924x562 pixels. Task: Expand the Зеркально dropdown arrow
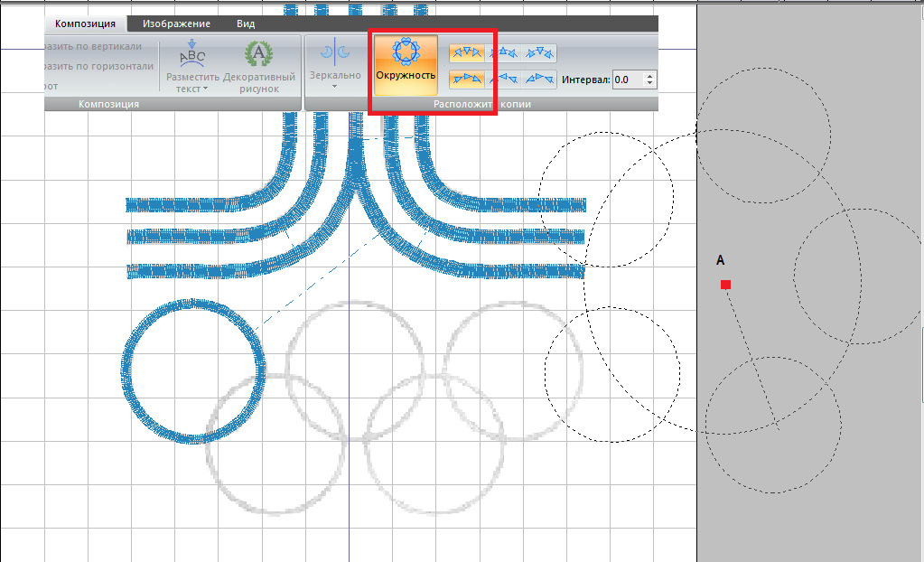point(334,88)
